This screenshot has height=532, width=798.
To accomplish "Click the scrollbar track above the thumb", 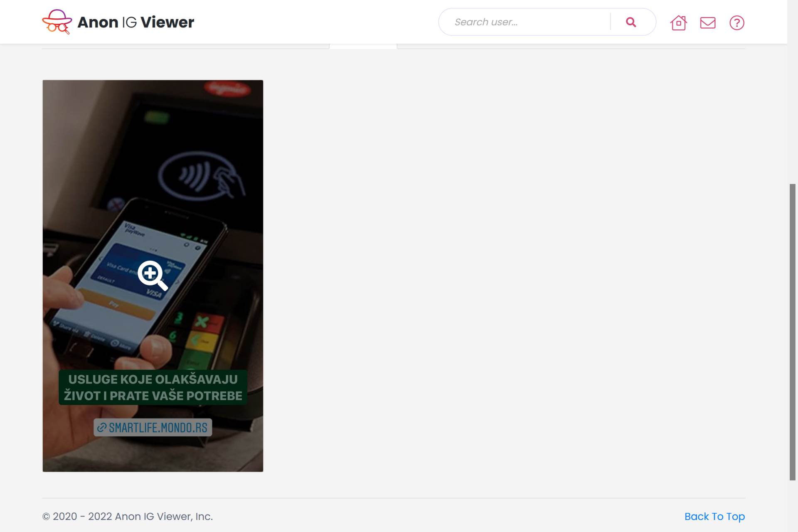I will click(x=792, y=104).
